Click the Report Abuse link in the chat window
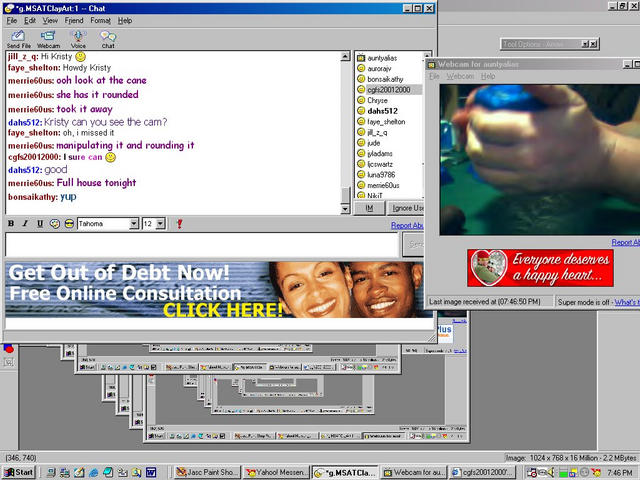 pos(407,225)
